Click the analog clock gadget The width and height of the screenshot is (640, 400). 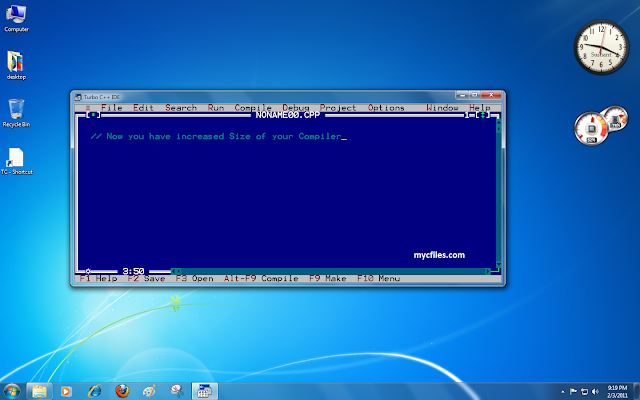[x=601, y=47]
